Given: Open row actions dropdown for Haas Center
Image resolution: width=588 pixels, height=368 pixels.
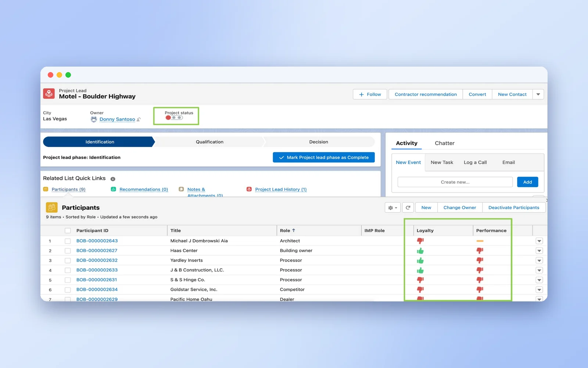Looking at the screenshot, I should tap(539, 251).
